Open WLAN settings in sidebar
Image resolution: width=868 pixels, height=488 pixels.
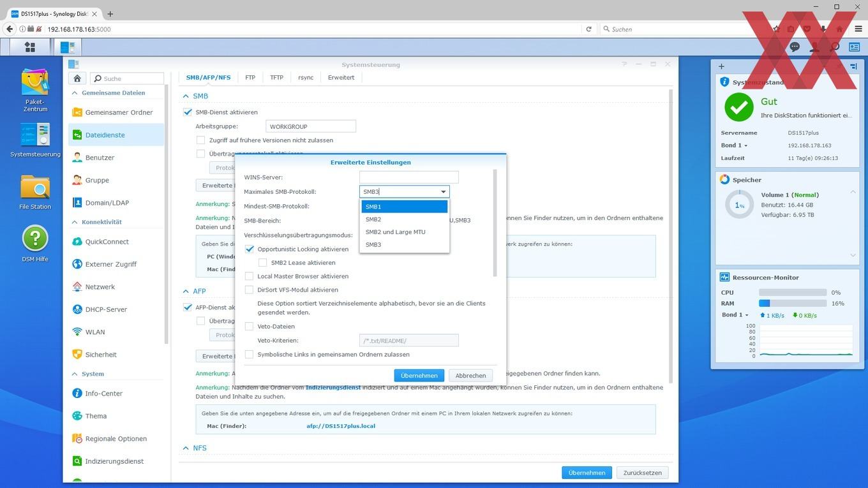pos(116,332)
